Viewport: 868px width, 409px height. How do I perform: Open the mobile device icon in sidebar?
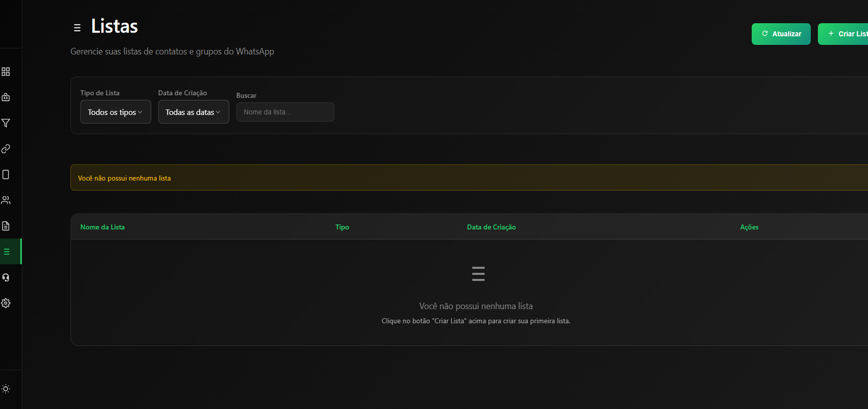[6, 174]
